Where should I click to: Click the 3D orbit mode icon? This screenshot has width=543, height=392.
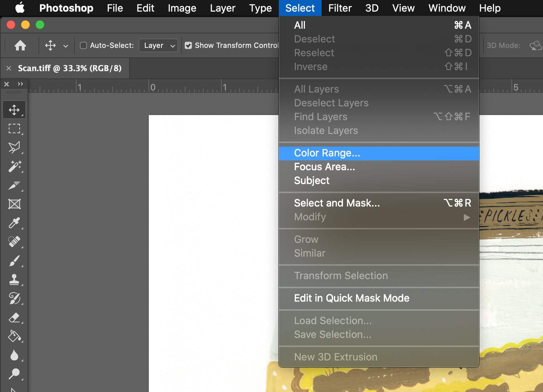536,45
